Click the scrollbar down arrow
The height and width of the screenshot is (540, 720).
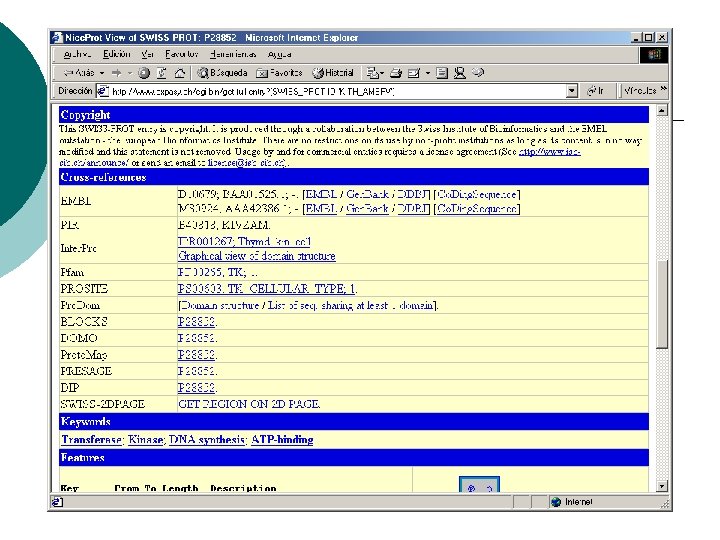(662, 486)
